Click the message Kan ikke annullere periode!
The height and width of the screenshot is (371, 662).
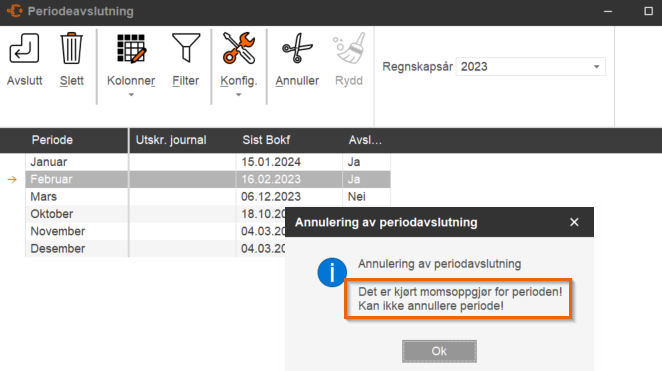[x=431, y=306]
